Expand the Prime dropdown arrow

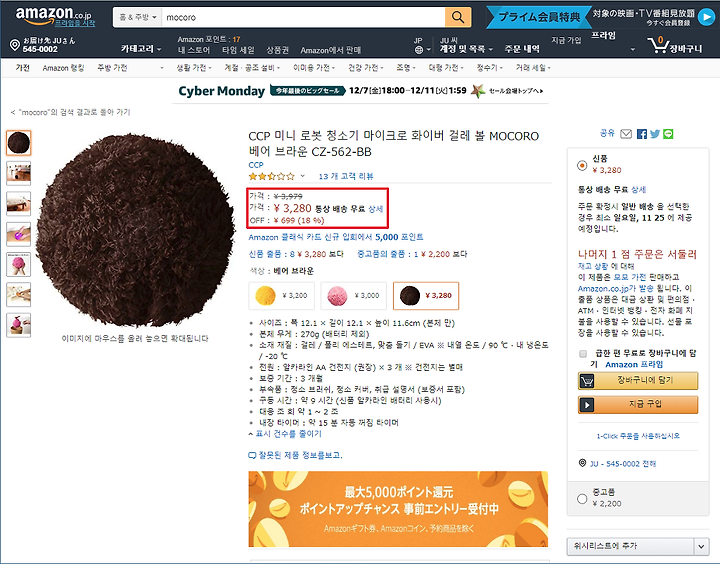point(633,49)
